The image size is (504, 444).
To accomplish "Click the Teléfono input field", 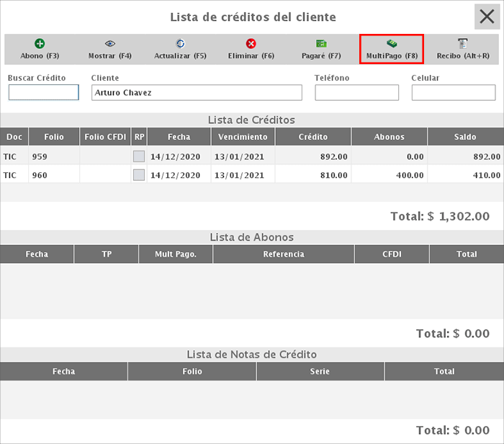I will (x=357, y=93).
